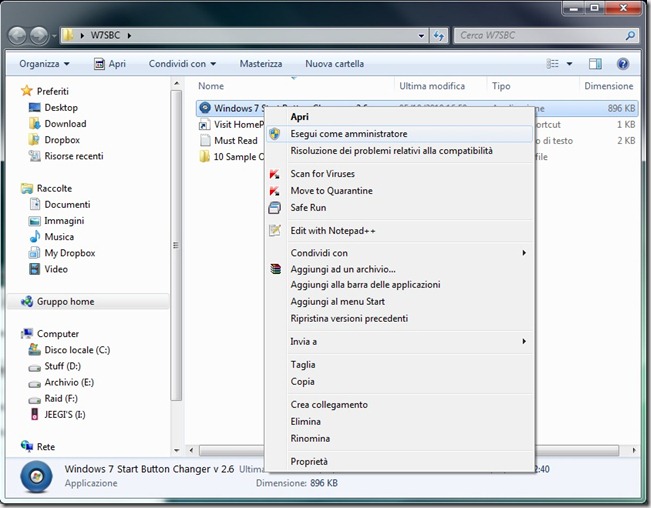Open the Organizza dropdown menu
The width and height of the screenshot is (651, 508).
point(44,64)
